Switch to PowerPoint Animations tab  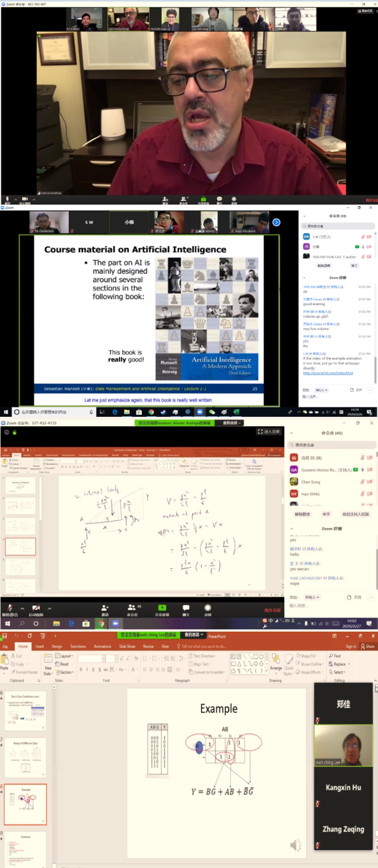pos(102,646)
